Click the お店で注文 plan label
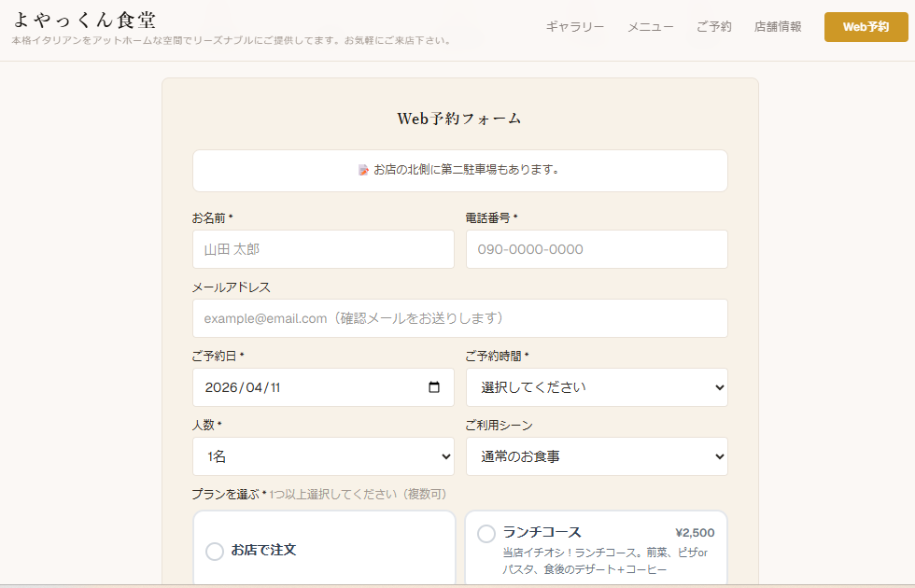The height and width of the screenshot is (588, 915). pos(264,550)
